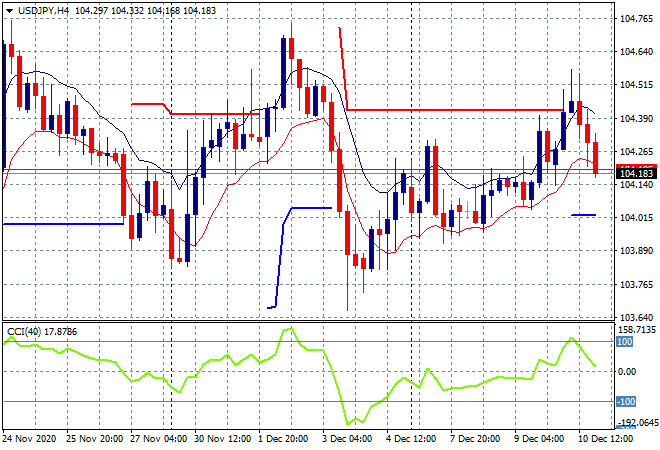Click the current price tag 104.183

coord(636,173)
